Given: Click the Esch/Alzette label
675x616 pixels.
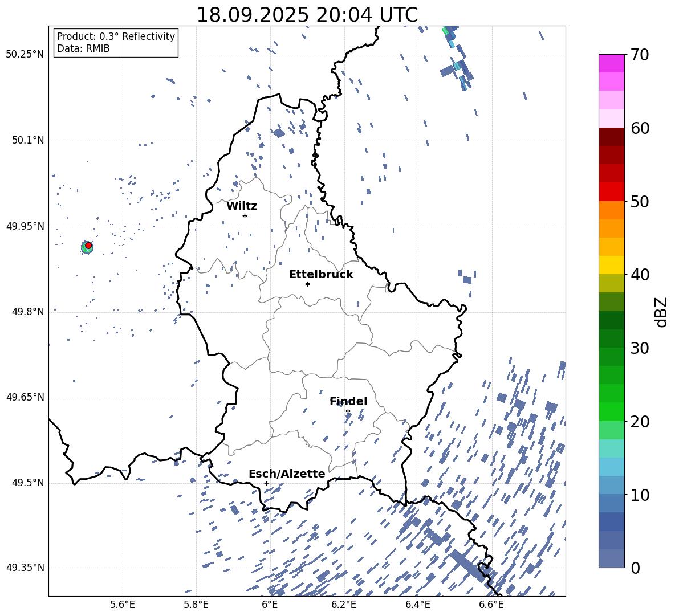Looking at the screenshot, I should pyautogui.click(x=287, y=474).
